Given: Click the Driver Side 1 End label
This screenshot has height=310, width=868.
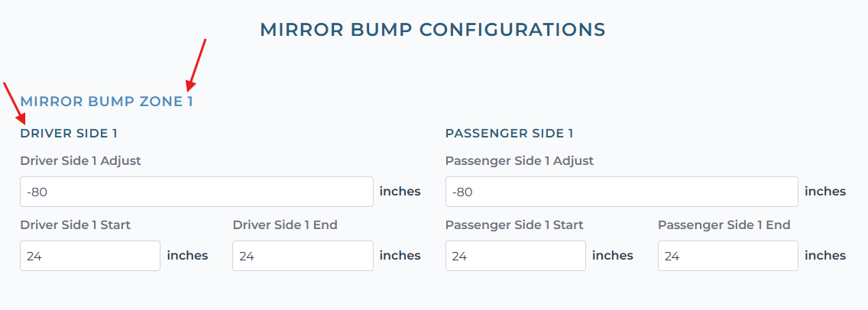Looking at the screenshot, I should [285, 225].
